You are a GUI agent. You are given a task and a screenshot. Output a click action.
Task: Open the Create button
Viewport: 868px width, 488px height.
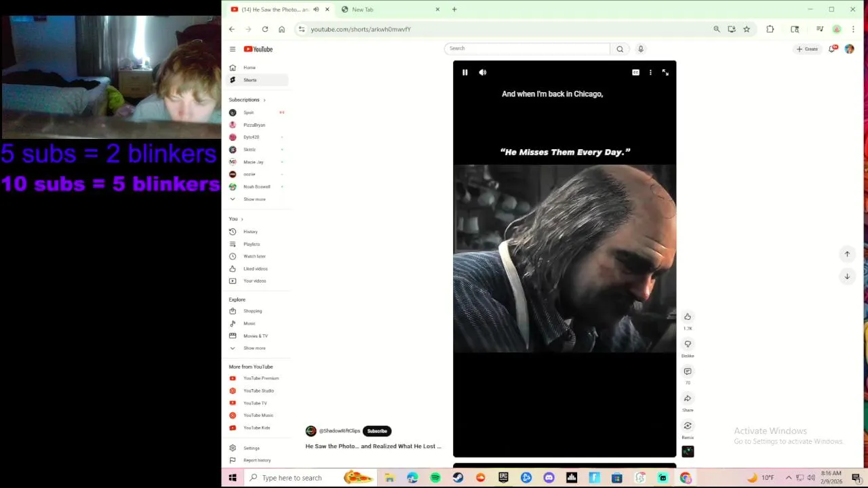point(808,49)
